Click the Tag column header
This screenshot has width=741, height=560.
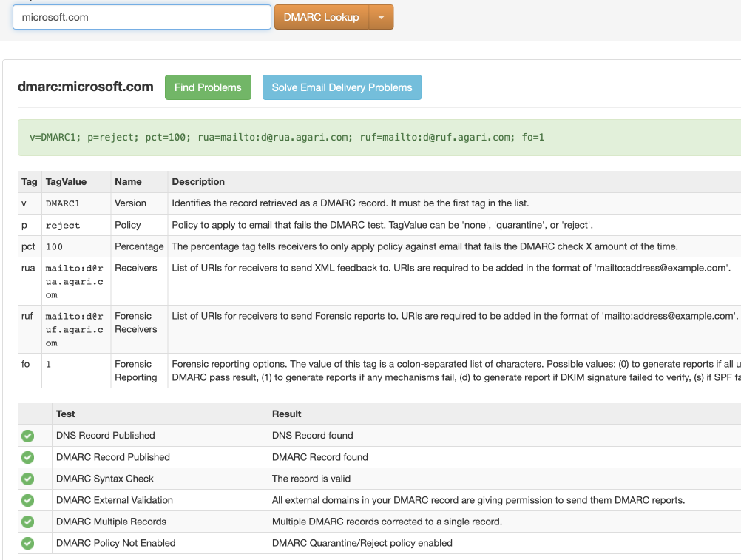(30, 181)
